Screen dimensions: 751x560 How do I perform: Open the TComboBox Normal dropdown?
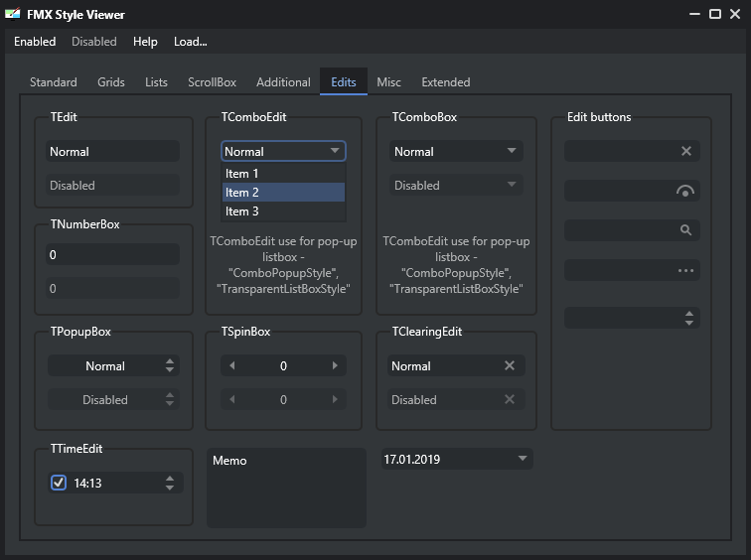456,151
